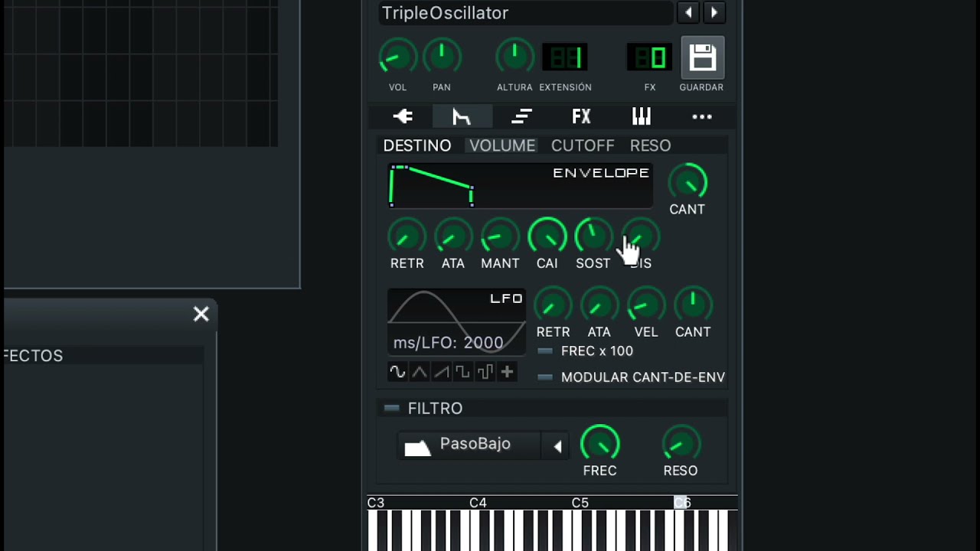Click the filter RESO resonance knob
The height and width of the screenshot is (551, 980).
coord(681,443)
